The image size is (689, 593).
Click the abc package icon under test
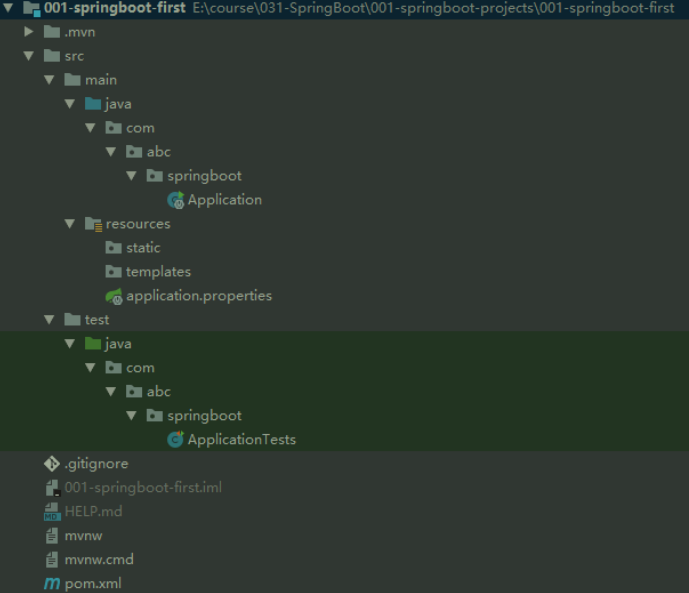coord(134,392)
